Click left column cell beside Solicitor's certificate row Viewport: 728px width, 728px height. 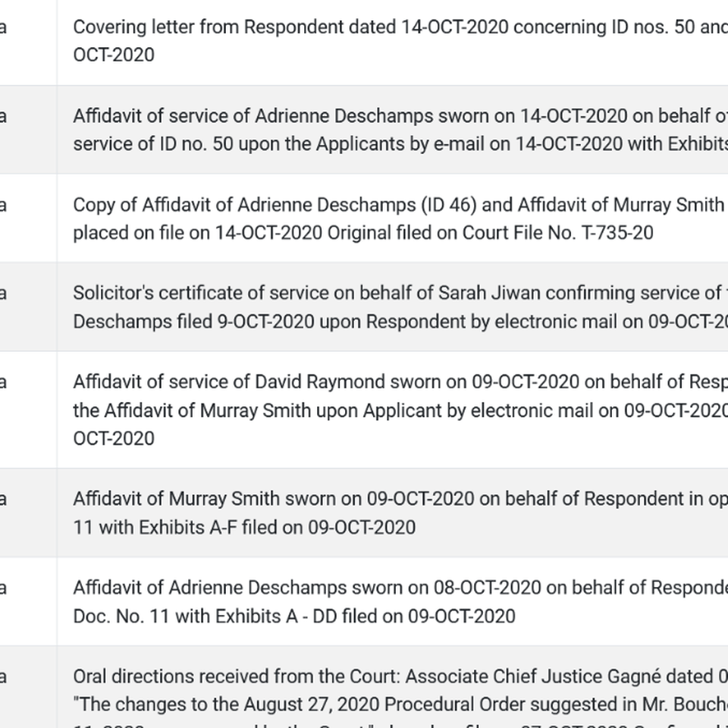tap(28, 307)
